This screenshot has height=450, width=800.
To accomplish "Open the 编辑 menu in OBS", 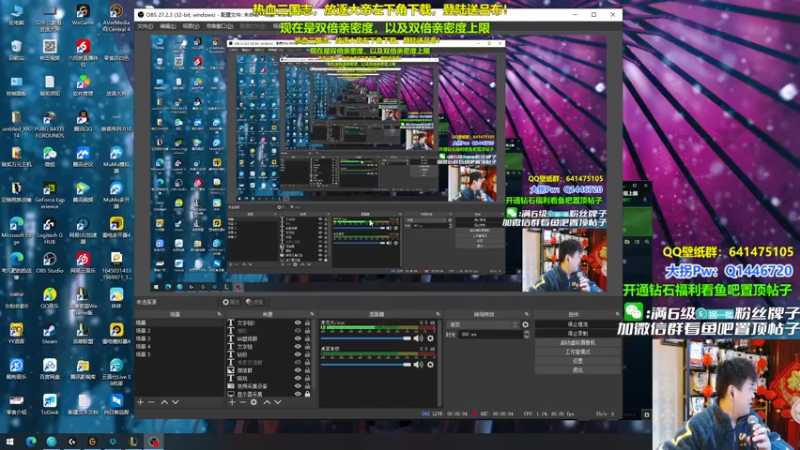I will 167,26.
